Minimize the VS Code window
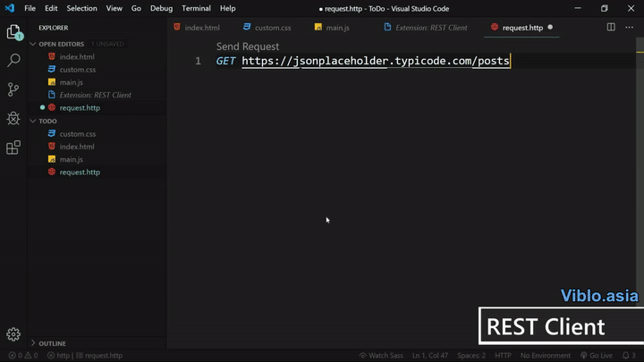 click(578, 8)
